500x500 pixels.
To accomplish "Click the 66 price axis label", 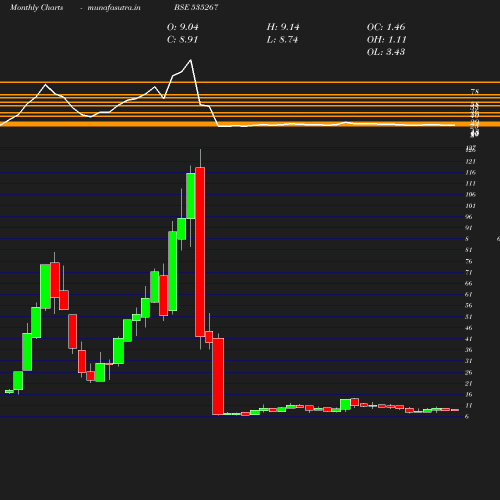I will [x=469, y=284].
